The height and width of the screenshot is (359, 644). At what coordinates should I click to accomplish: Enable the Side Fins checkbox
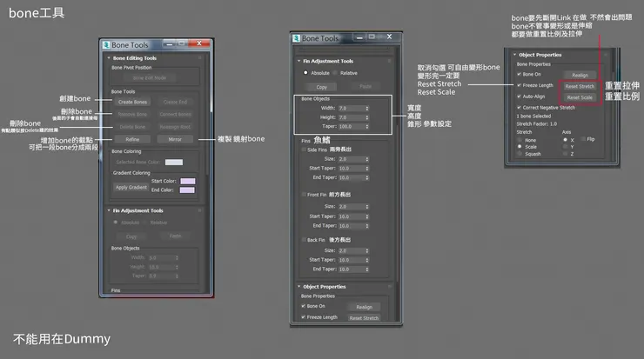[x=304, y=150]
